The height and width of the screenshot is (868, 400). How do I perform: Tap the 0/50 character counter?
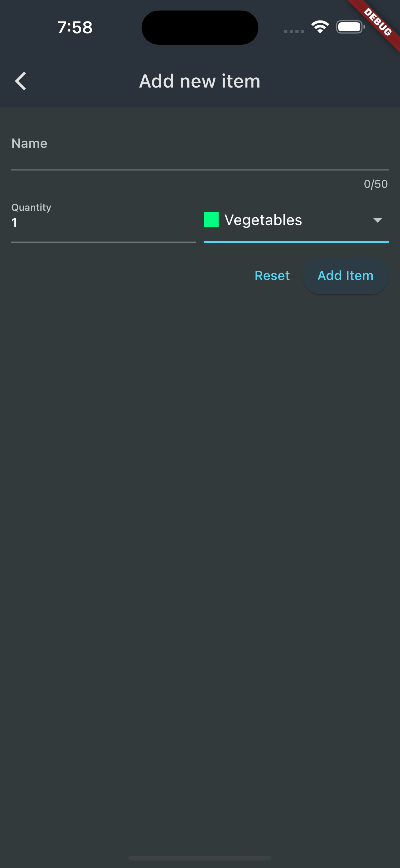376,184
